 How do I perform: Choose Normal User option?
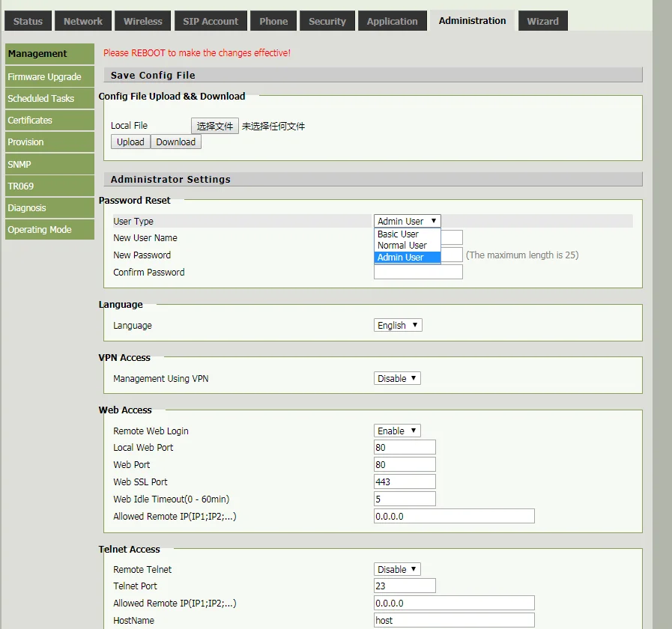(407, 246)
